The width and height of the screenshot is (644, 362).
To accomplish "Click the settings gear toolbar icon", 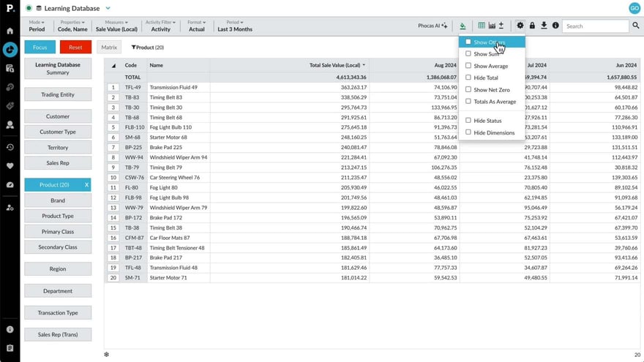I will pyautogui.click(x=520, y=26).
